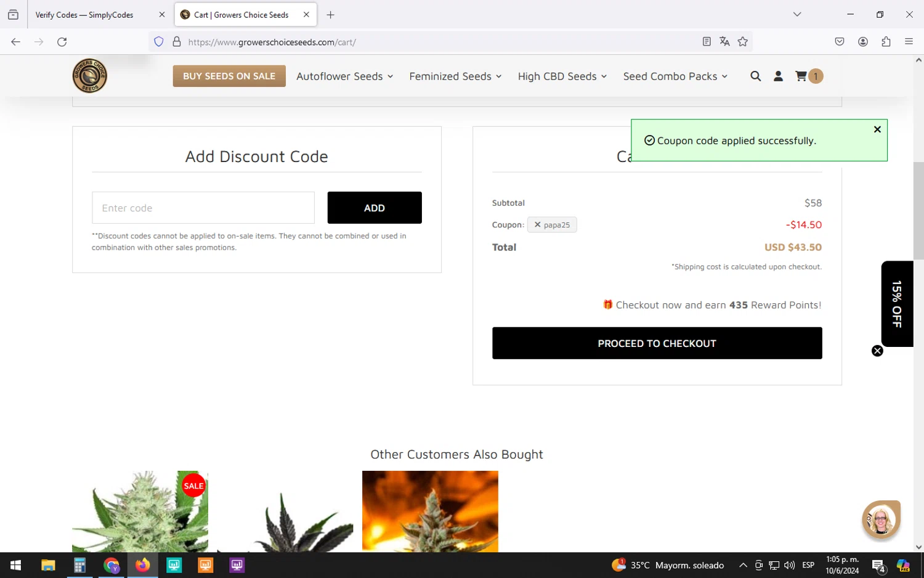Screen dimensions: 924x578
Task: Toggle reader view icon in address bar
Action: 707,42
